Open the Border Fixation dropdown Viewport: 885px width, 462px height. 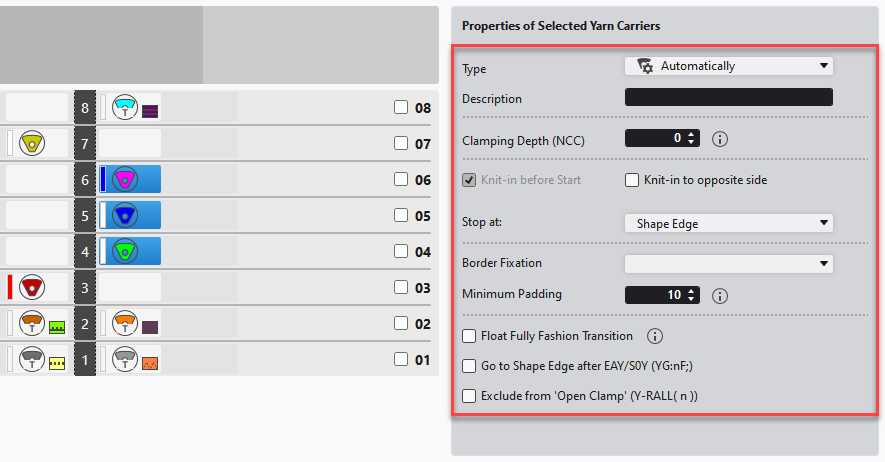tap(729, 264)
